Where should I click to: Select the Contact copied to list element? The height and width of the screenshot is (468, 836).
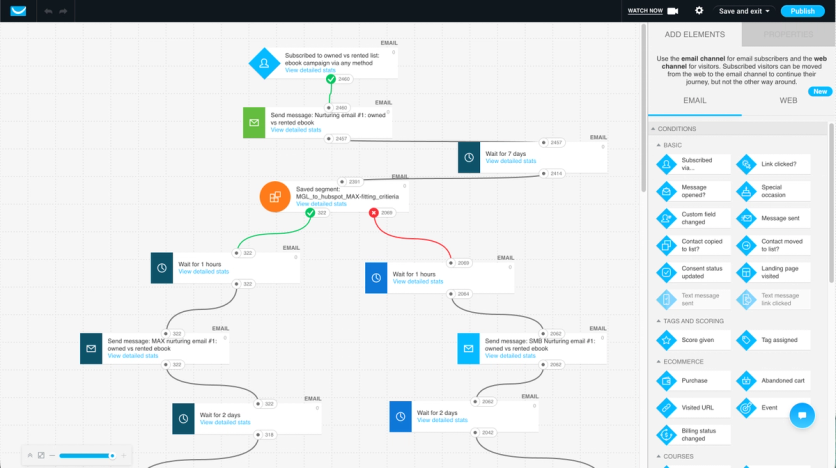pyautogui.click(x=693, y=245)
